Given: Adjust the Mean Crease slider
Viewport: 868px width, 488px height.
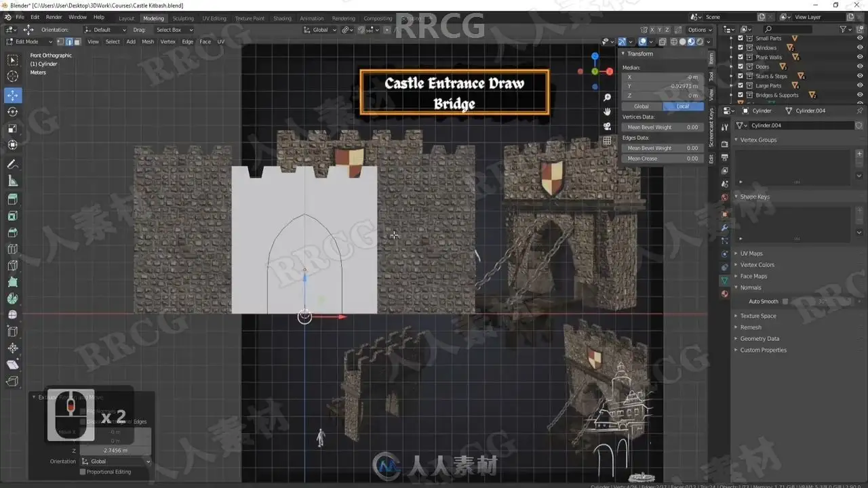Looking at the screenshot, I should tap(663, 159).
